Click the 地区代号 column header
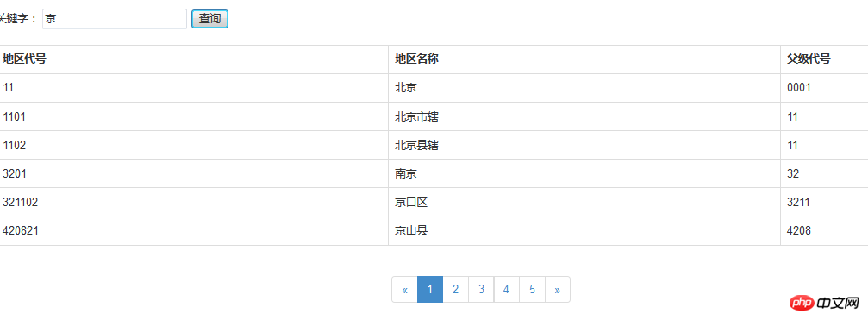868x320 pixels. [x=194, y=60]
